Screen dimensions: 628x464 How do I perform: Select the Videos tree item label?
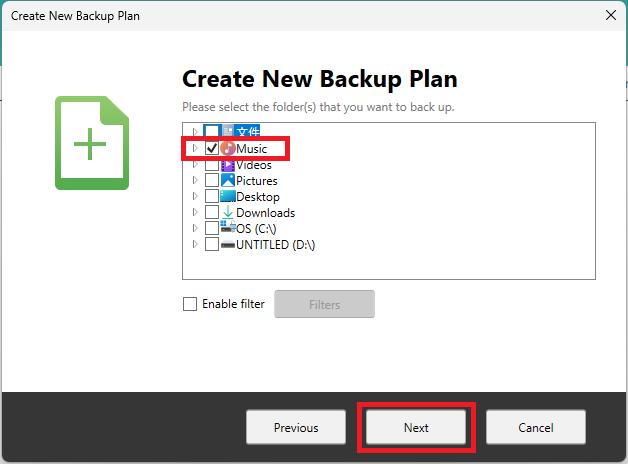(x=254, y=165)
